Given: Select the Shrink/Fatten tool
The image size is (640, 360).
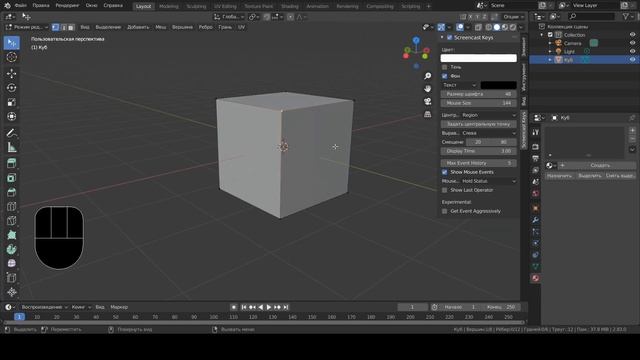Looking at the screenshot, I should pyautogui.click(x=11, y=292).
